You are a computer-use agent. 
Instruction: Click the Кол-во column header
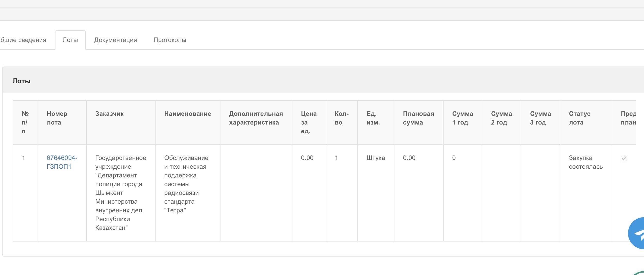[x=342, y=123]
